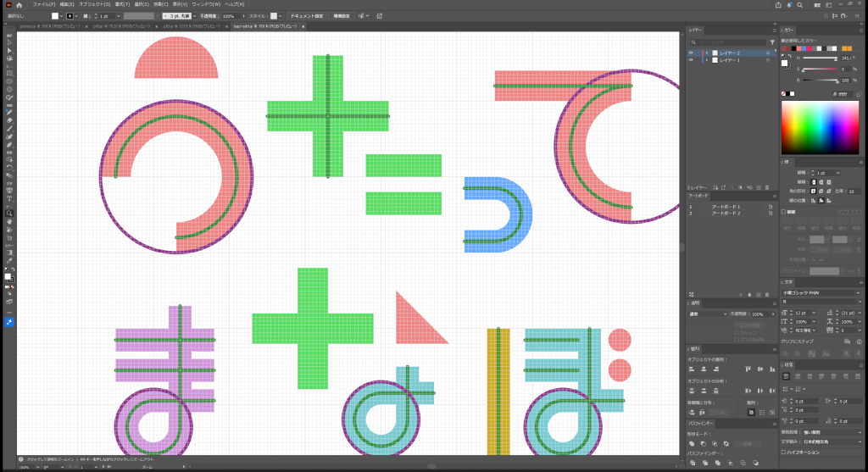
Task: Hide レイヤー 2 using its eye icon
Action: coord(691,53)
